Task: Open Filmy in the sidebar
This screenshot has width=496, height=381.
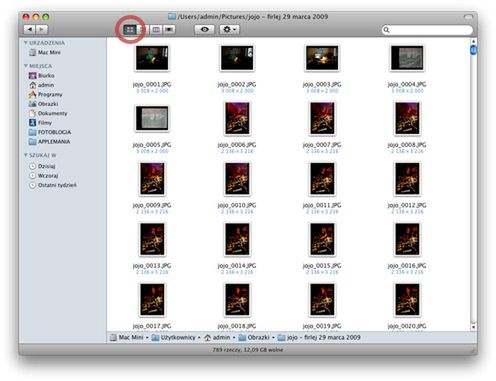Action: [40, 123]
